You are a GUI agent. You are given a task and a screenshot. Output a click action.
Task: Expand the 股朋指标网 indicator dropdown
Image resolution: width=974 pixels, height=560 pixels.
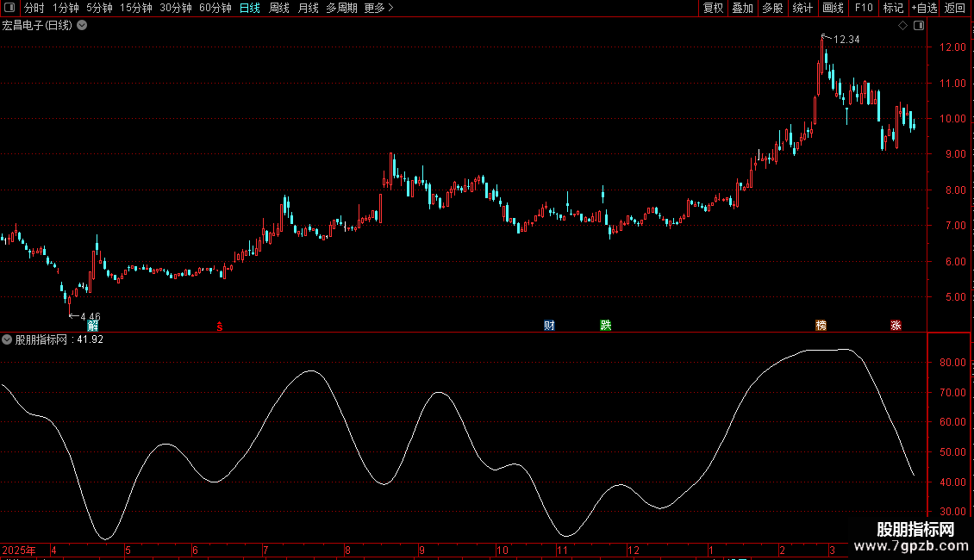(x=7, y=339)
